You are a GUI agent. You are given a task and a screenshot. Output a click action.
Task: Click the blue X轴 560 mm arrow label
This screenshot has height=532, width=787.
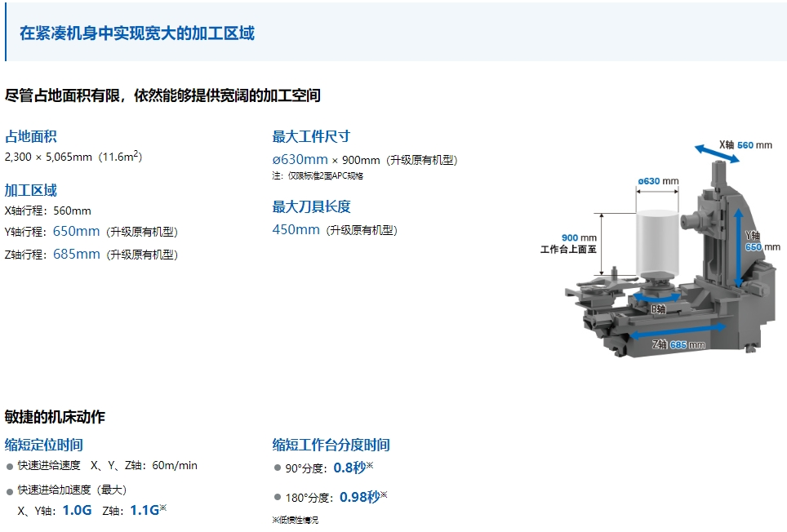[x=745, y=145]
